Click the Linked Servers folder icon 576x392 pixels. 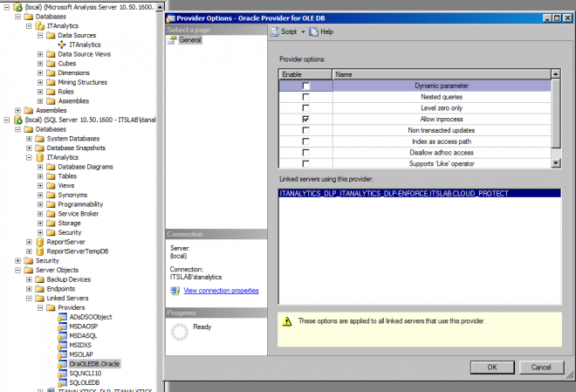[x=39, y=299]
